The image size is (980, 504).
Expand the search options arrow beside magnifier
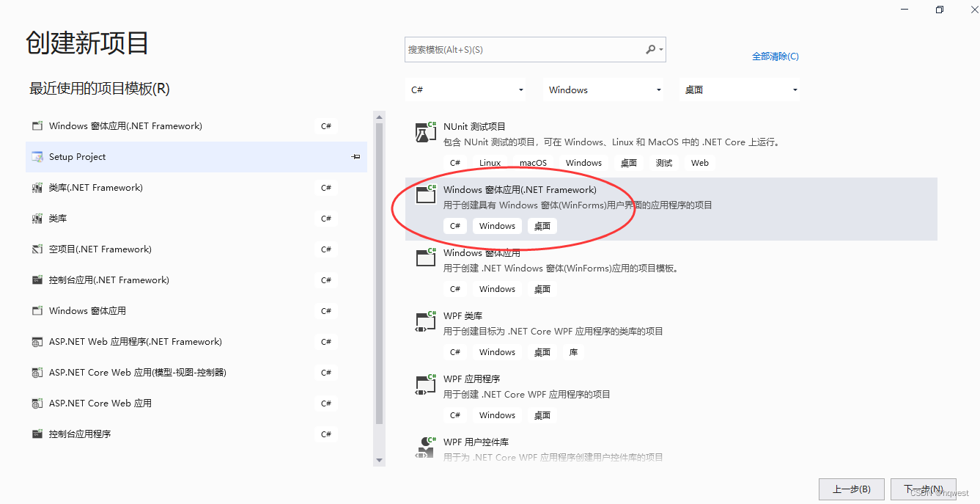(x=661, y=50)
